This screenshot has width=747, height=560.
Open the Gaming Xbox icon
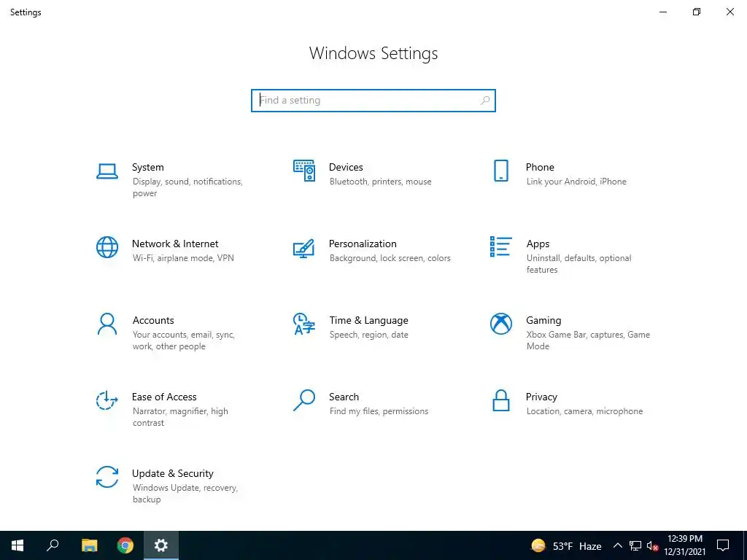point(500,324)
